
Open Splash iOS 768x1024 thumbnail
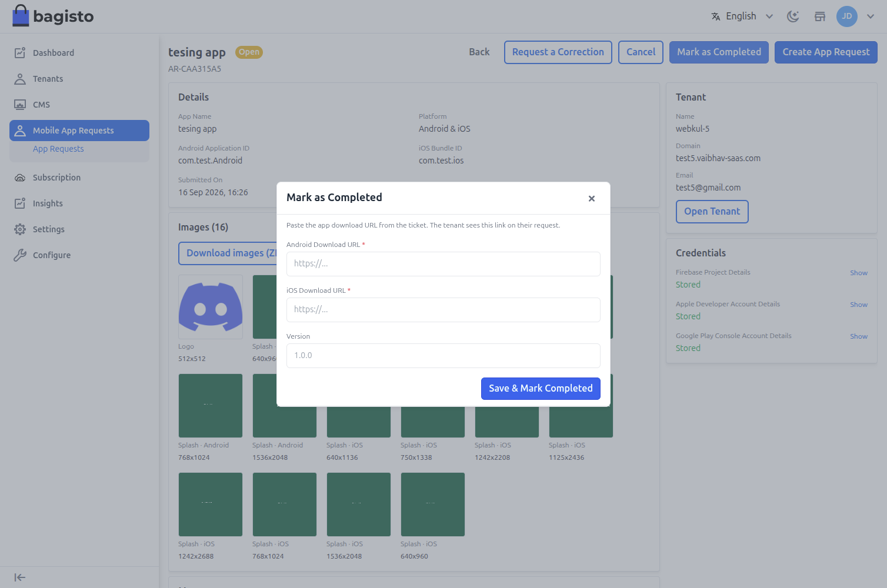285,505
